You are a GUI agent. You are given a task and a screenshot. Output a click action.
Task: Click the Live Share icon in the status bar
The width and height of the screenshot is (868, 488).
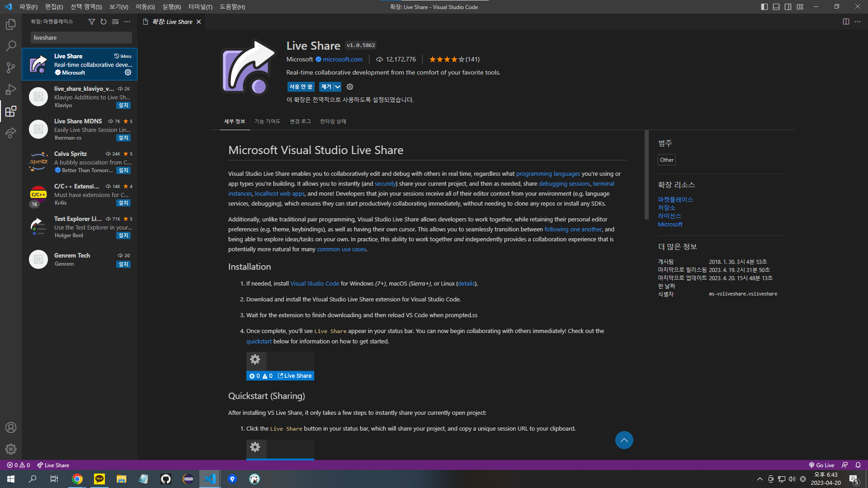[x=53, y=465]
